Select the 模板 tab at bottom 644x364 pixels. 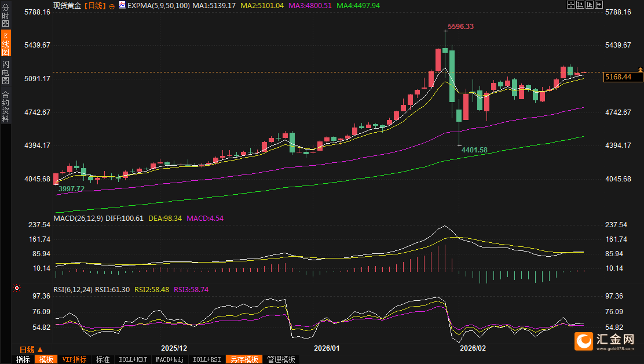(46, 359)
